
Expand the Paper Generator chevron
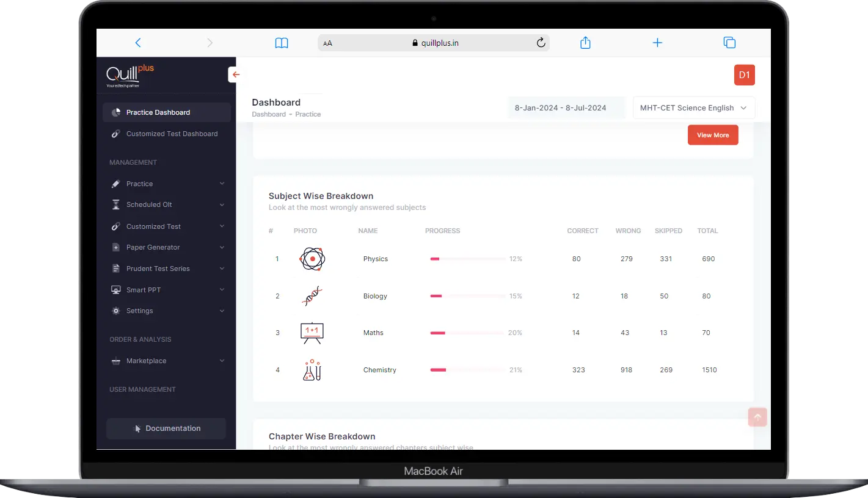222,247
